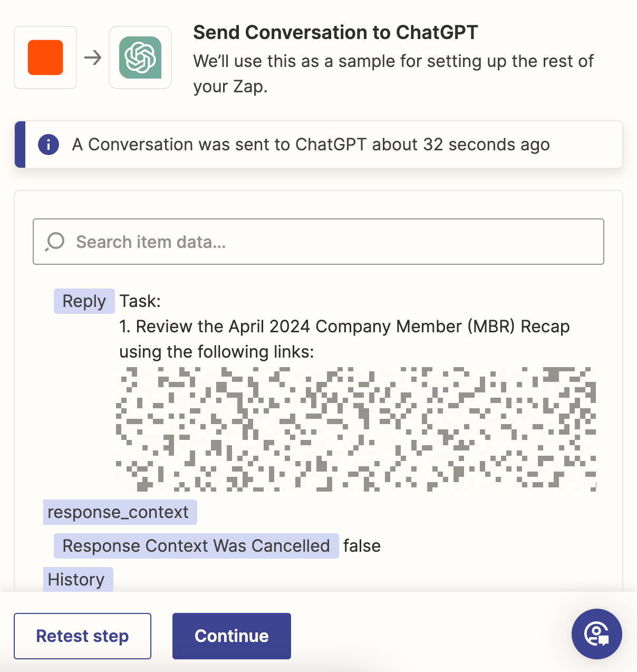Select Response Context Was Cancelled label
Image resolution: width=637 pixels, height=672 pixels.
[x=196, y=546]
